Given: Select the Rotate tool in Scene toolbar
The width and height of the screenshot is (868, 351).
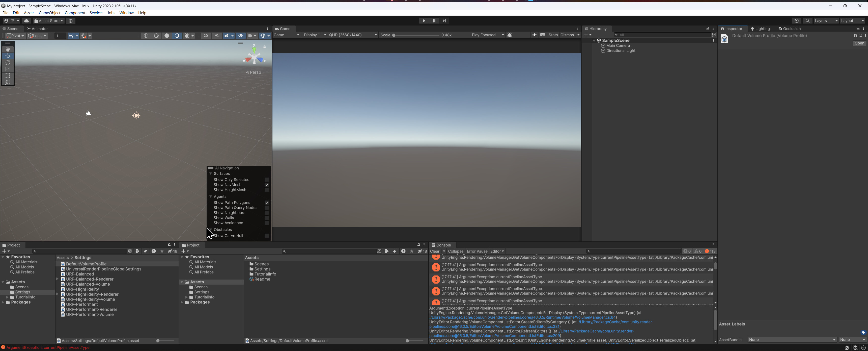Looking at the screenshot, I should pos(8,62).
